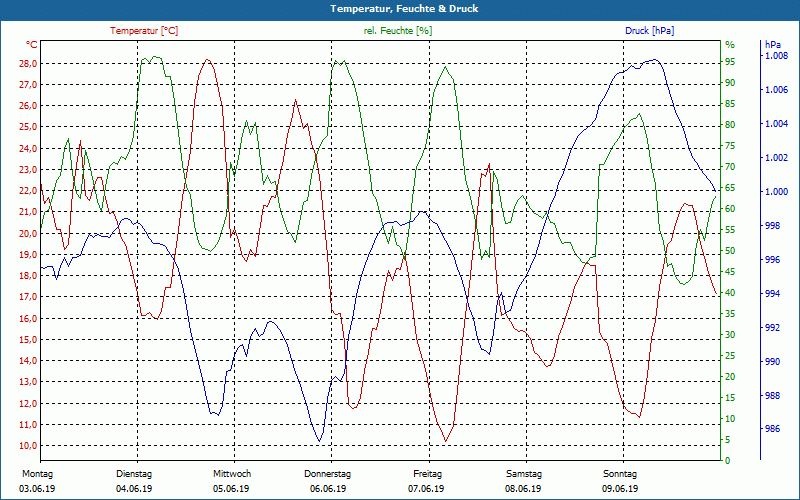
Task: Click the "Dienstag" day label
Action: coord(134,474)
